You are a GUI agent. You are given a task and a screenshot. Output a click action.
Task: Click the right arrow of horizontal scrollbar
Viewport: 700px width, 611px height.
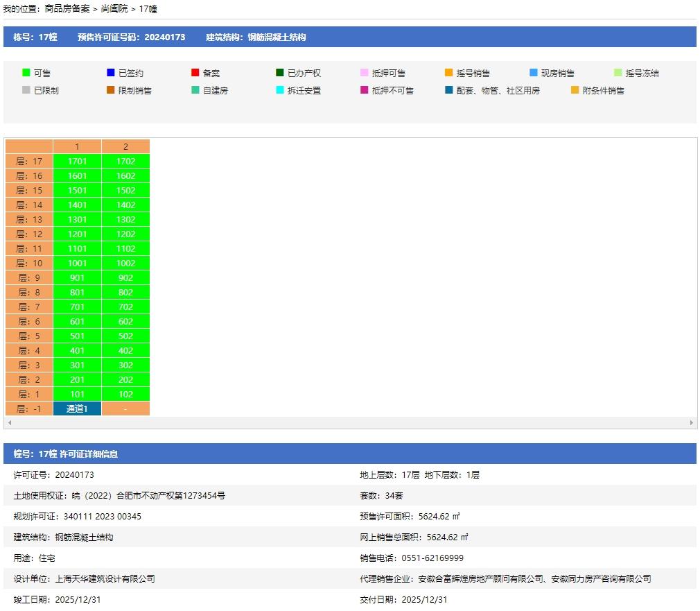point(692,422)
